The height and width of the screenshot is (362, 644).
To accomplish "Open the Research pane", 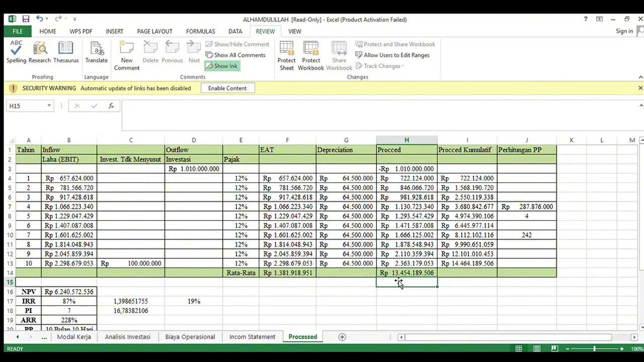I will (x=40, y=52).
